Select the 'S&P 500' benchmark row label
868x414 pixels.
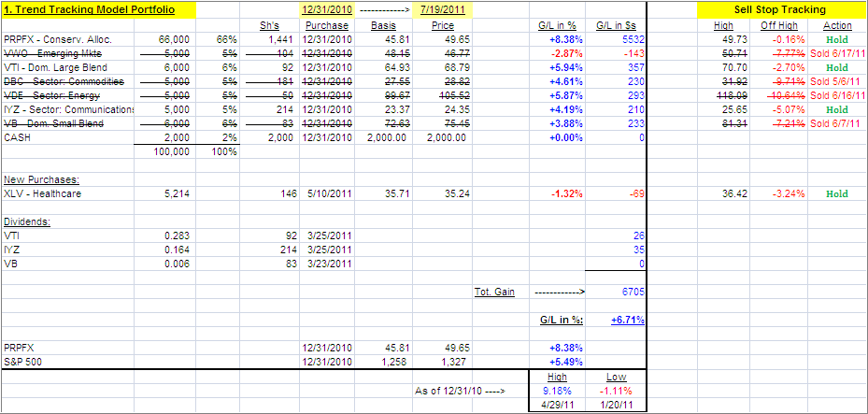click(21, 362)
